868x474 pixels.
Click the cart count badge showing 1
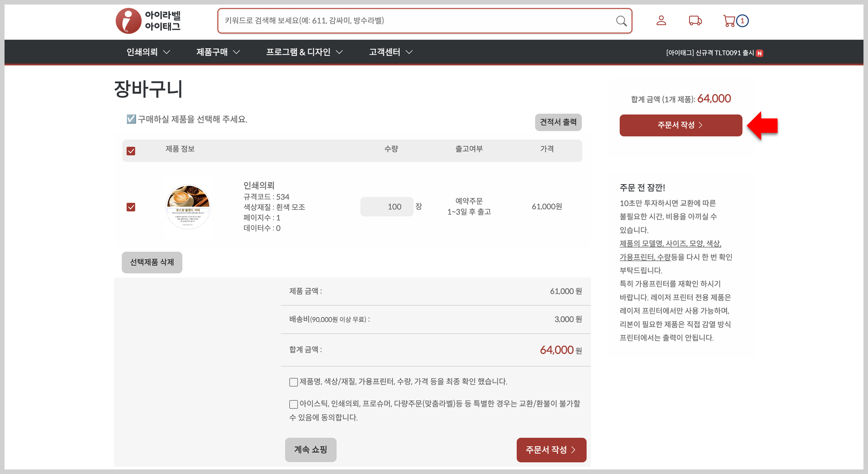[x=742, y=21]
